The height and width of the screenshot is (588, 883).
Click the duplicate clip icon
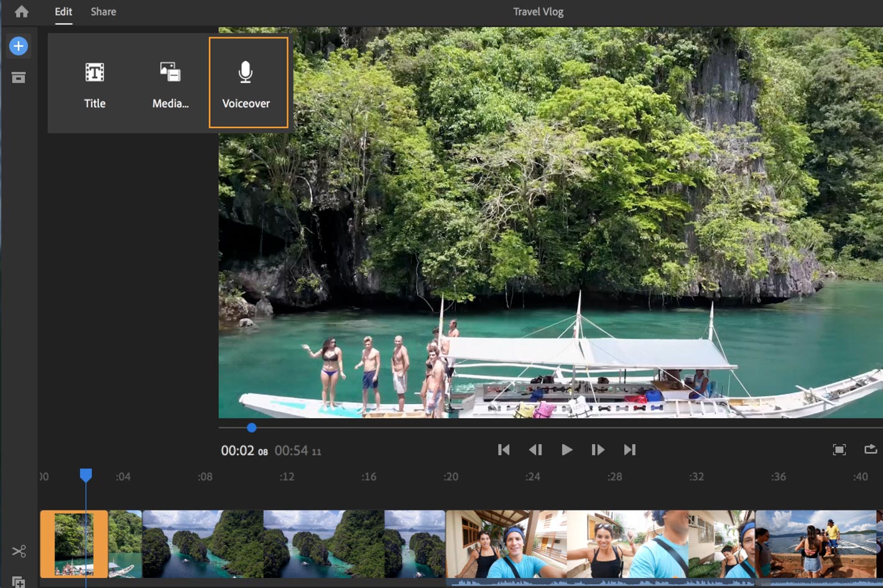pos(19,582)
